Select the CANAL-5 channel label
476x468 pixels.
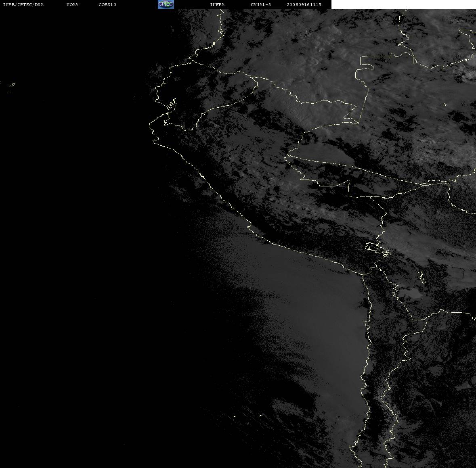[261, 4]
